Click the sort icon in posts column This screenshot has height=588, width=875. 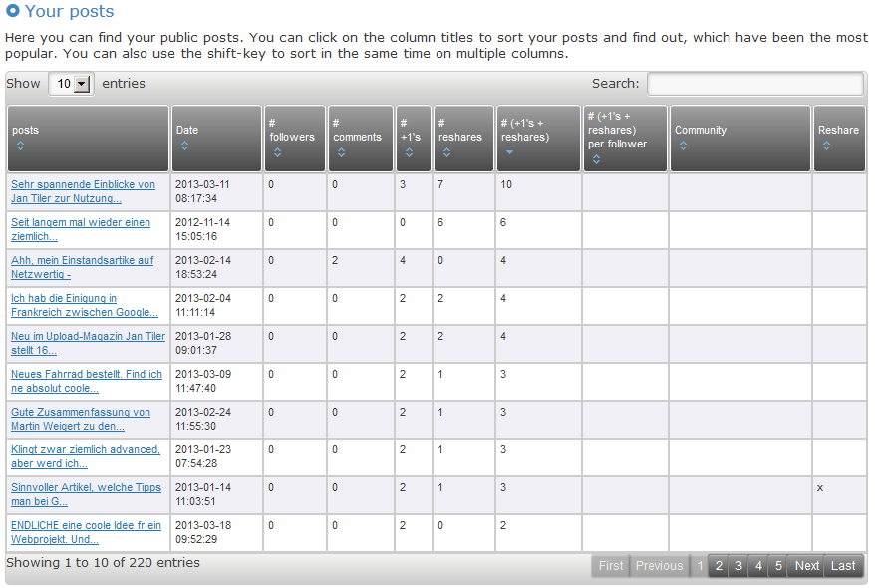(20, 146)
